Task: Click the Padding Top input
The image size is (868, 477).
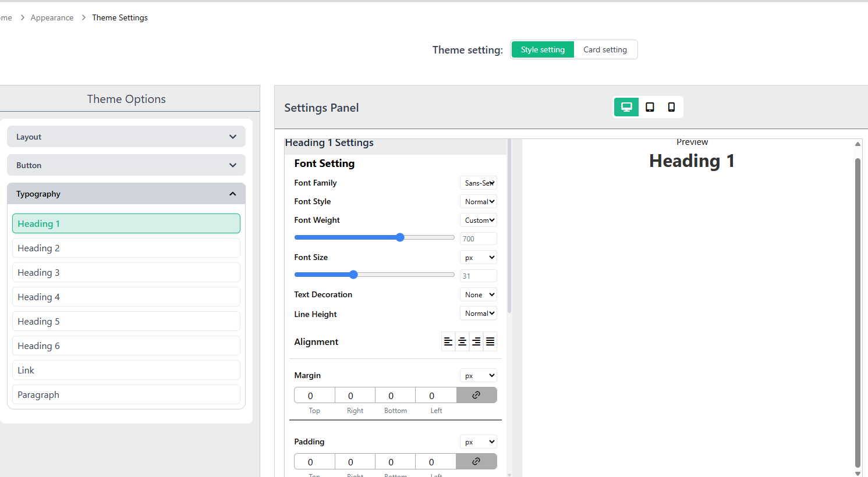Action: 314,462
